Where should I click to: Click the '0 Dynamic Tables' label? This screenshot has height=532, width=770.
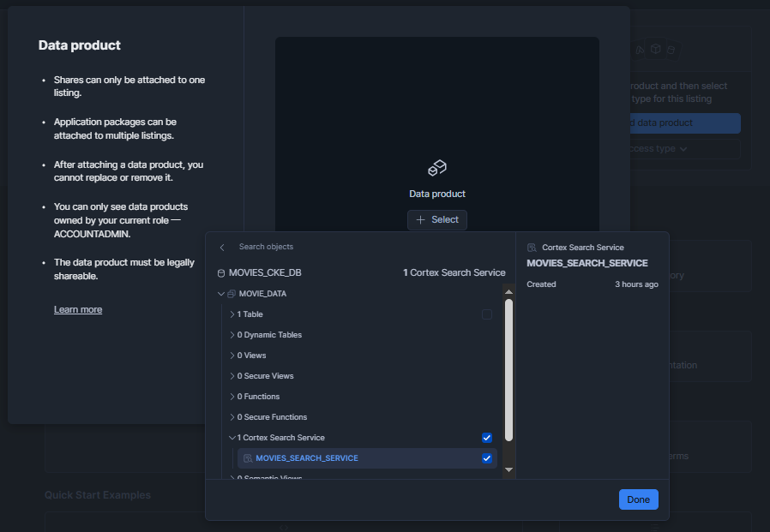point(269,335)
